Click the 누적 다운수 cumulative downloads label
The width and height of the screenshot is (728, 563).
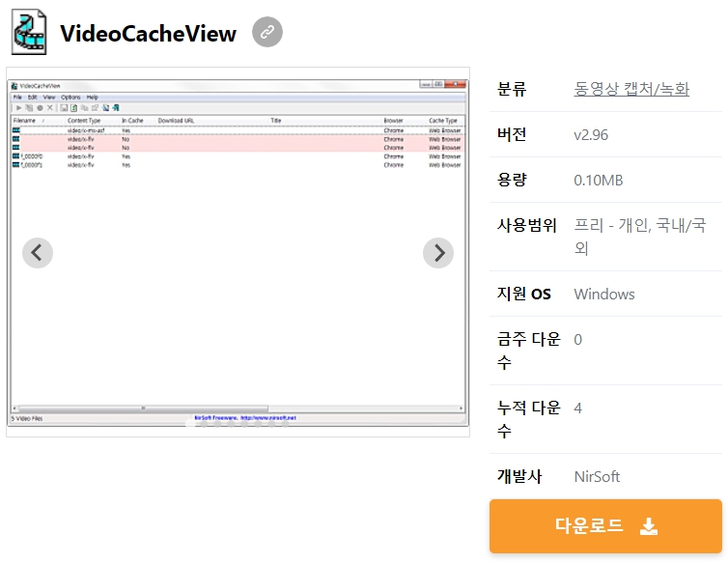tap(529, 419)
